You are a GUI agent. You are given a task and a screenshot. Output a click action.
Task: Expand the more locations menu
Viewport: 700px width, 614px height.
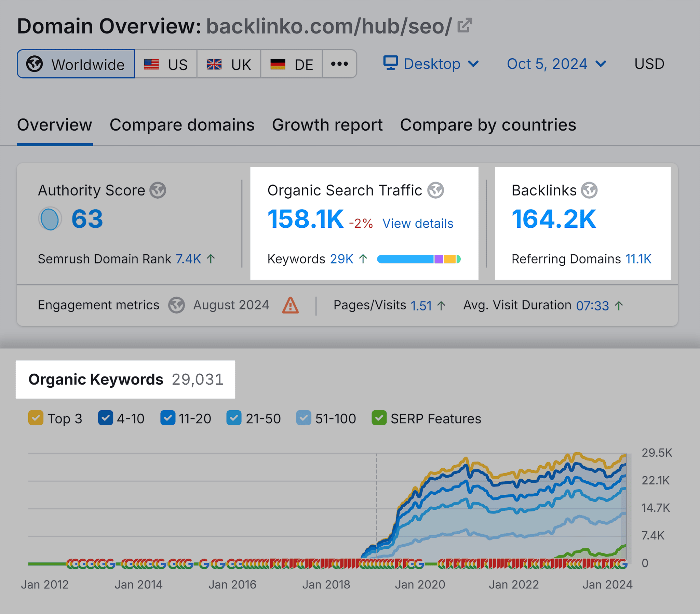[x=339, y=64]
